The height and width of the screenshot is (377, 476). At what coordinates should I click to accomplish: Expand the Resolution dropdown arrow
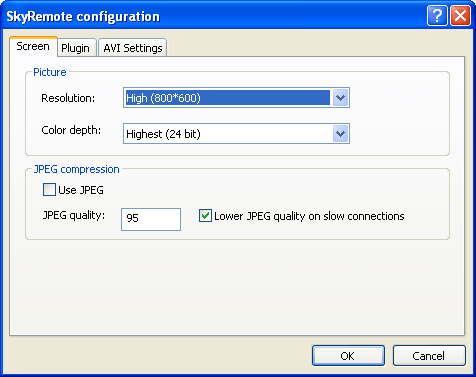pos(340,98)
